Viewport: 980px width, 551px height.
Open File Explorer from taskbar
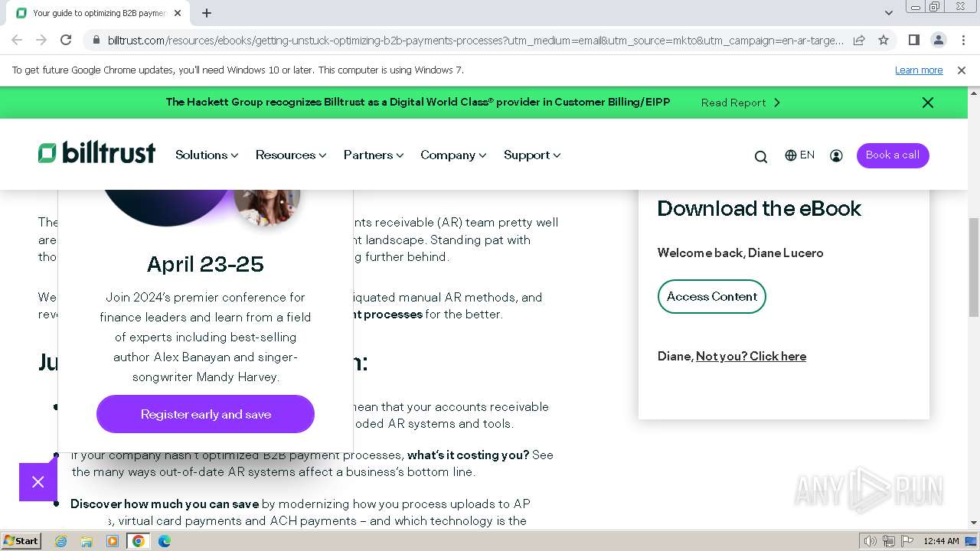tap(87, 541)
